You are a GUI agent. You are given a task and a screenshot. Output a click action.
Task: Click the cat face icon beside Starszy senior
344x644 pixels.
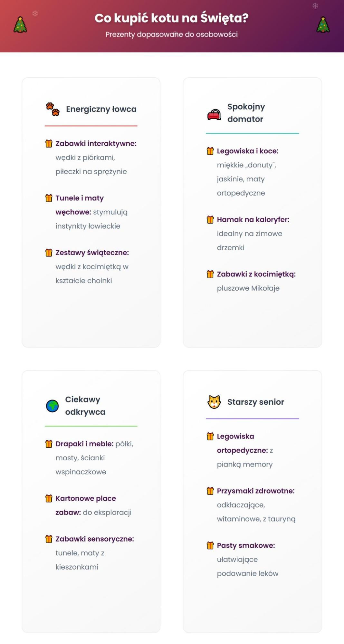[x=214, y=402]
